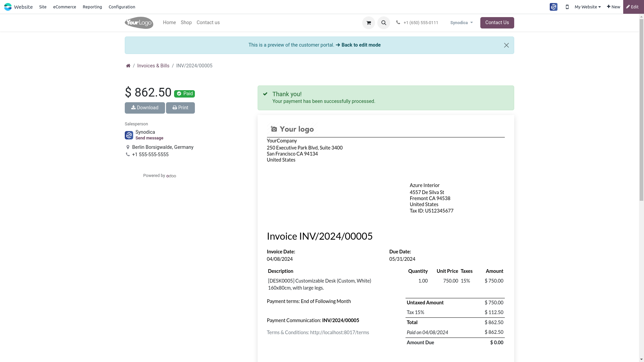The width and height of the screenshot is (644, 362).
Task: Click the Paid status badge
Action: (184, 94)
